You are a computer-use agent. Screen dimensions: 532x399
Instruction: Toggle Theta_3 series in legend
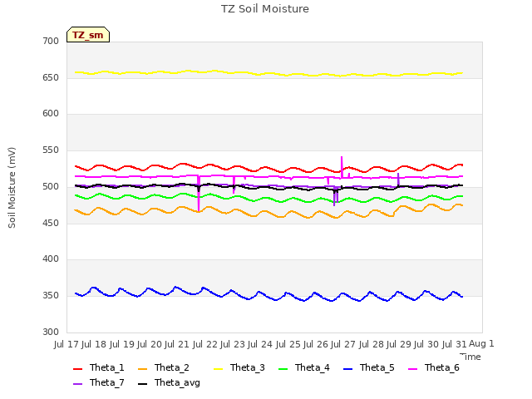coord(239,367)
